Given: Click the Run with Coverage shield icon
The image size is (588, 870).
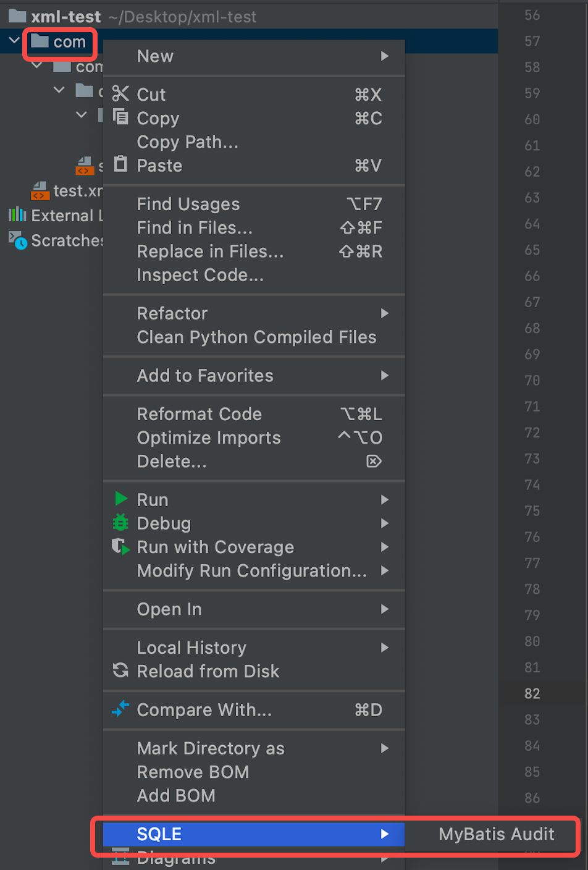Looking at the screenshot, I should click(120, 546).
